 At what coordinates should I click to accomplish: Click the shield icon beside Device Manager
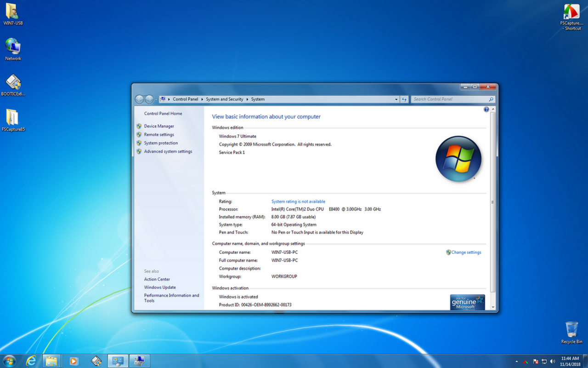tap(139, 126)
